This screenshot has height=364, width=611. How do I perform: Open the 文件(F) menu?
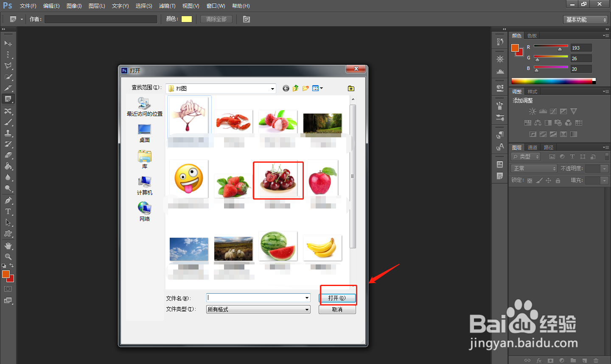click(28, 6)
